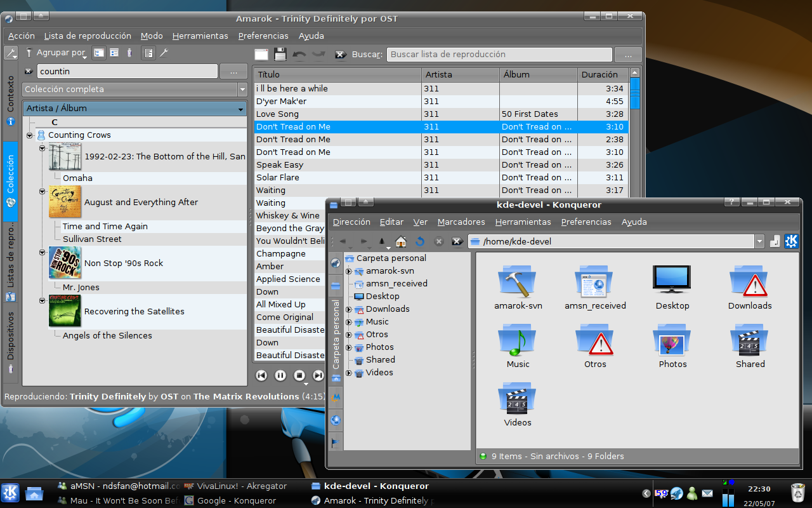Open the trash icon in panel
The height and width of the screenshot is (508, 812).
coord(797,493)
